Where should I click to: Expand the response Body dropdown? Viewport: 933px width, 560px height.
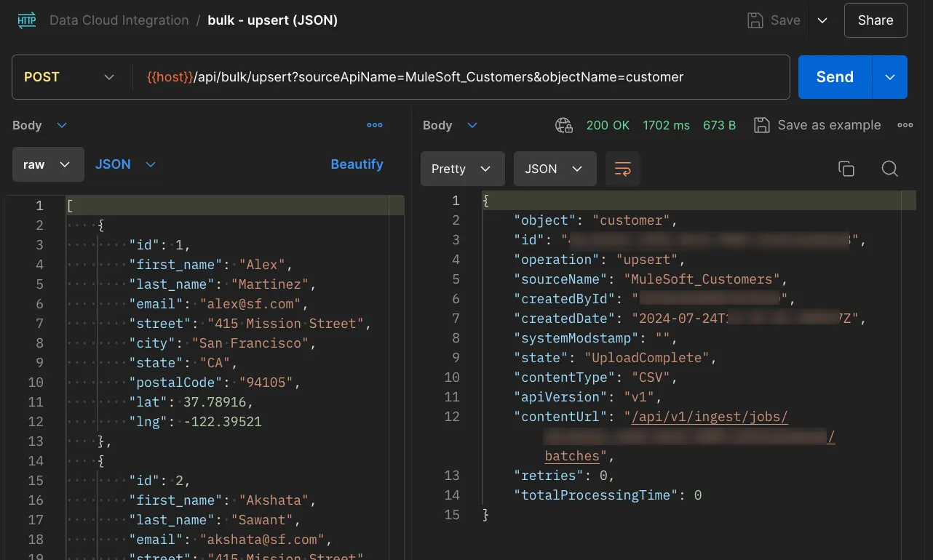pos(472,125)
